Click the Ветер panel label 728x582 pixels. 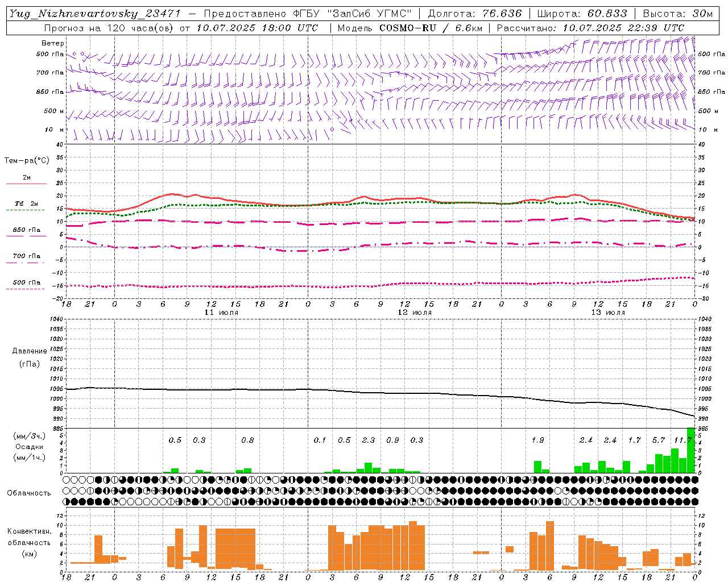click(x=53, y=43)
